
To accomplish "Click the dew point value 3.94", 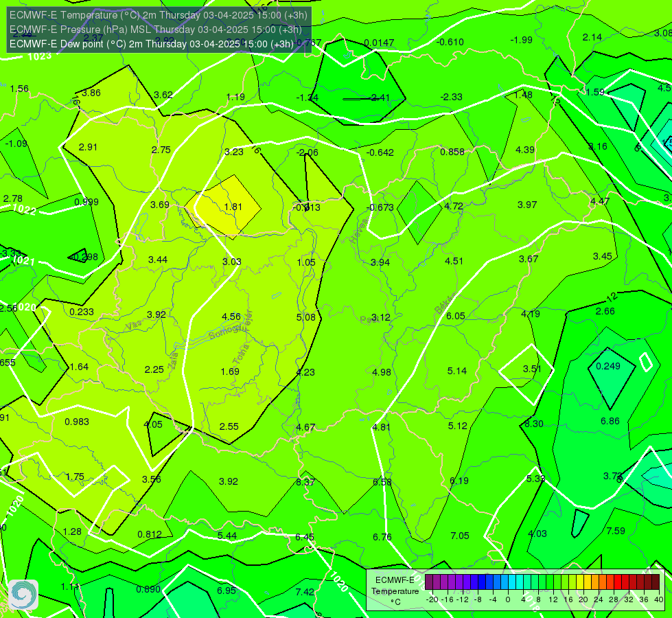I will click(x=380, y=262).
